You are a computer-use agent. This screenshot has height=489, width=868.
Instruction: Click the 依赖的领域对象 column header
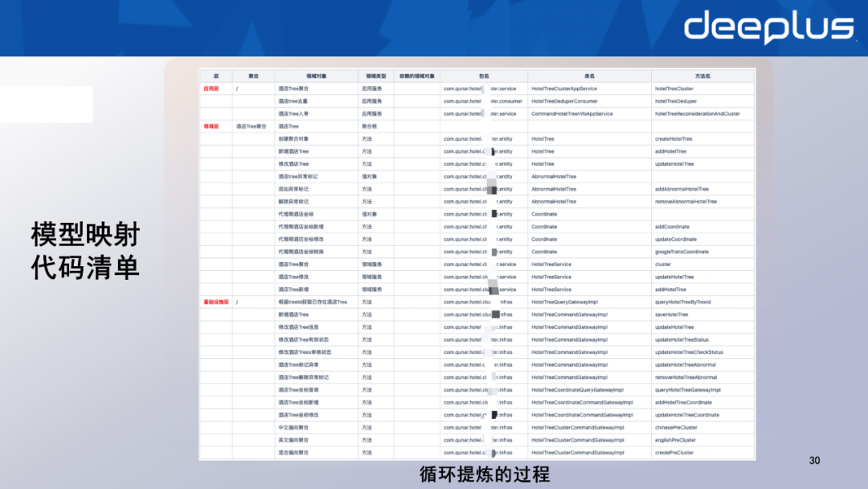(416, 76)
